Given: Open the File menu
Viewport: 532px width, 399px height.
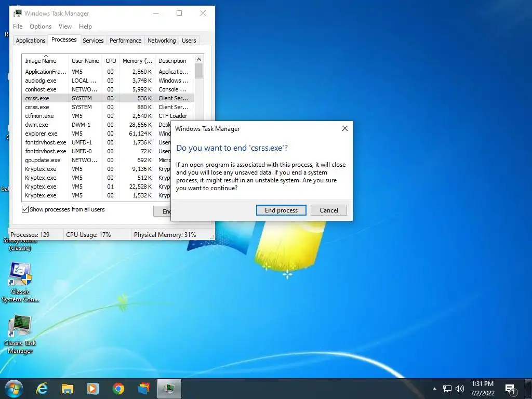Looking at the screenshot, I should pos(18,26).
